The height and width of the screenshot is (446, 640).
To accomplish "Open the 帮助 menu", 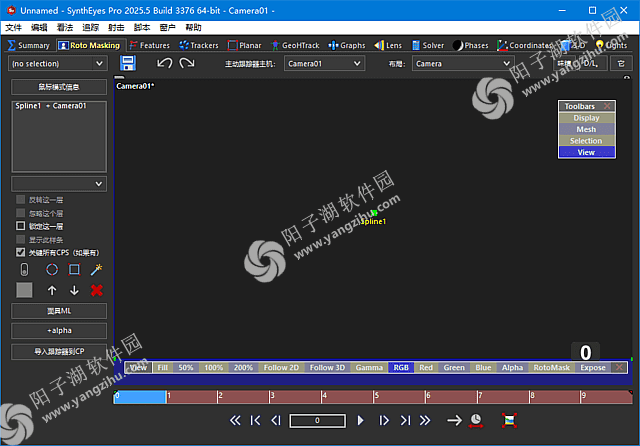I will pyautogui.click(x=193, y=27).
